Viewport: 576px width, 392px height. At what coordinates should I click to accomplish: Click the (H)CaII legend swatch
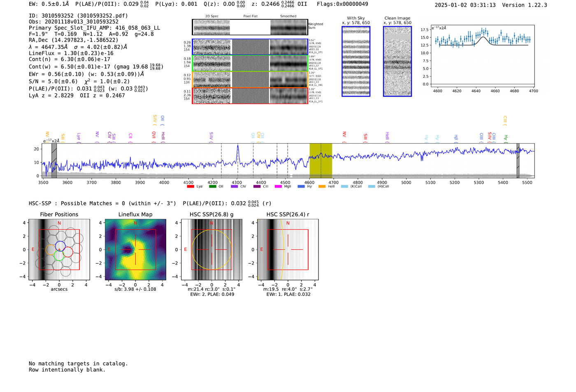point(372,186)
